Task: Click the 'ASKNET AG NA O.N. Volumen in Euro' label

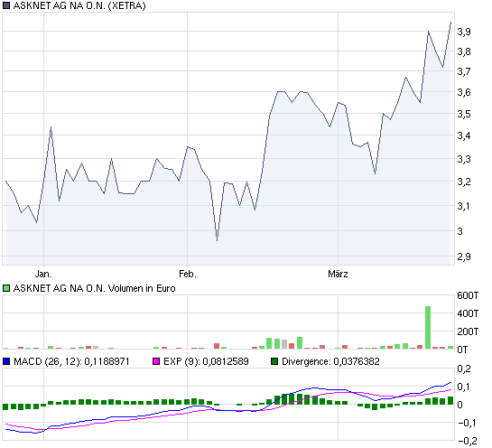Action: pos(94,288)
